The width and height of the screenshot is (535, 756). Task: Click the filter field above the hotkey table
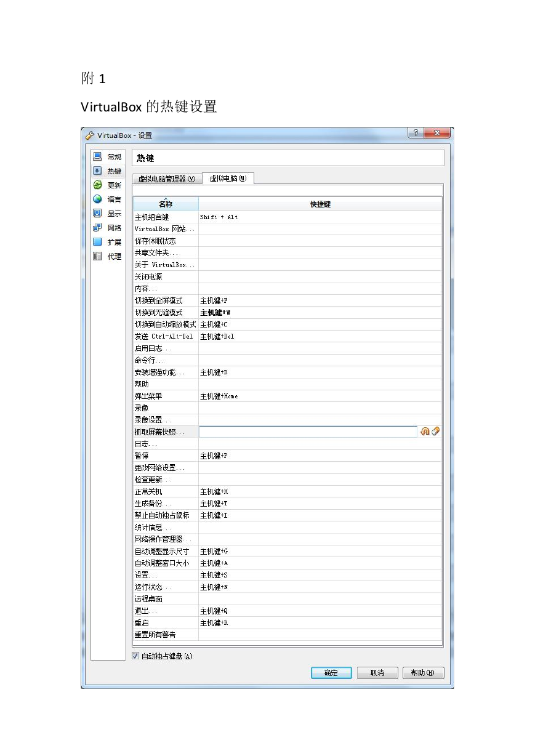point(288,190)
